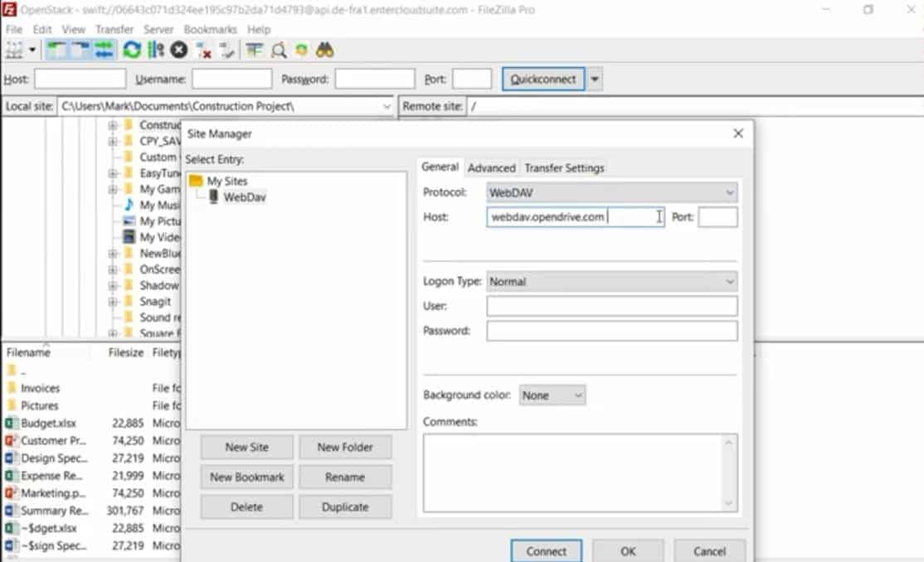Click the My Music note icon
The width and height of the screenshot is (924, 562).
[129, 205]
